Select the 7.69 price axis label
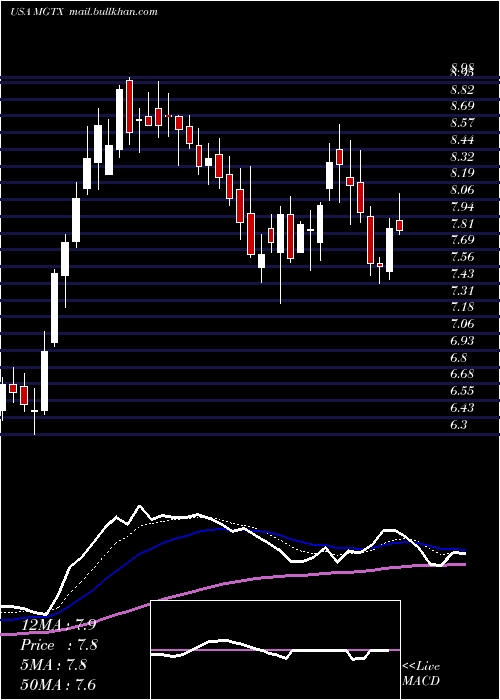500x700 pixels. 462,240
